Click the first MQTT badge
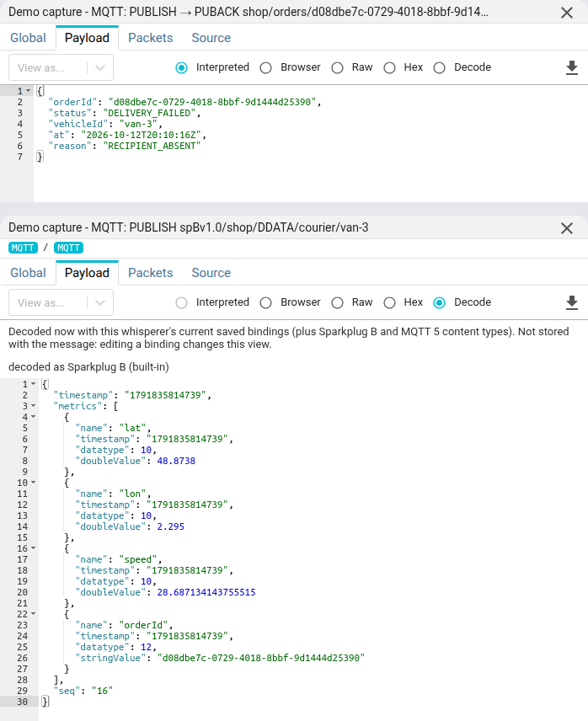 23,248
